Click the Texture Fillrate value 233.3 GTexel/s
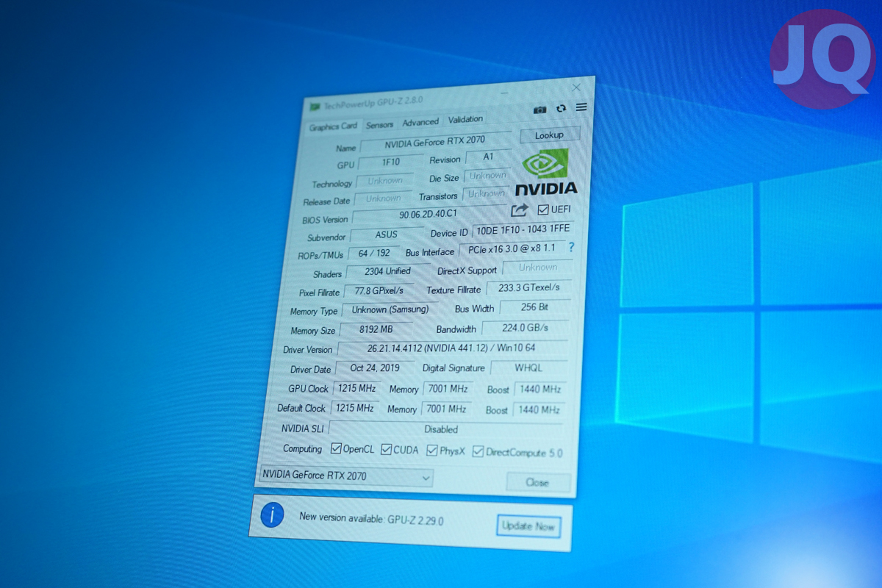This screenshot has height=588, width=882. click(x=528, y=287)
